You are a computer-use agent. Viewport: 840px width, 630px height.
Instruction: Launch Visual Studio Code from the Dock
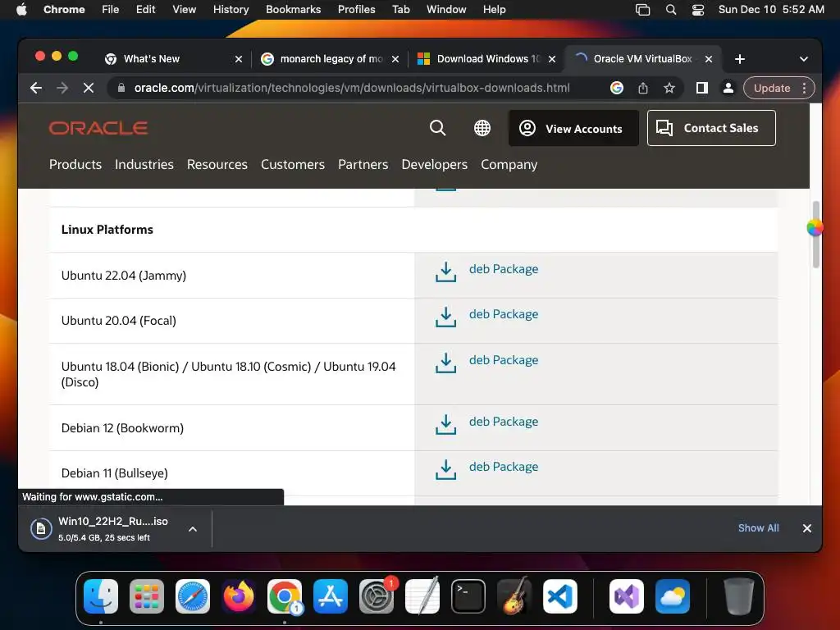click(559, 596)
